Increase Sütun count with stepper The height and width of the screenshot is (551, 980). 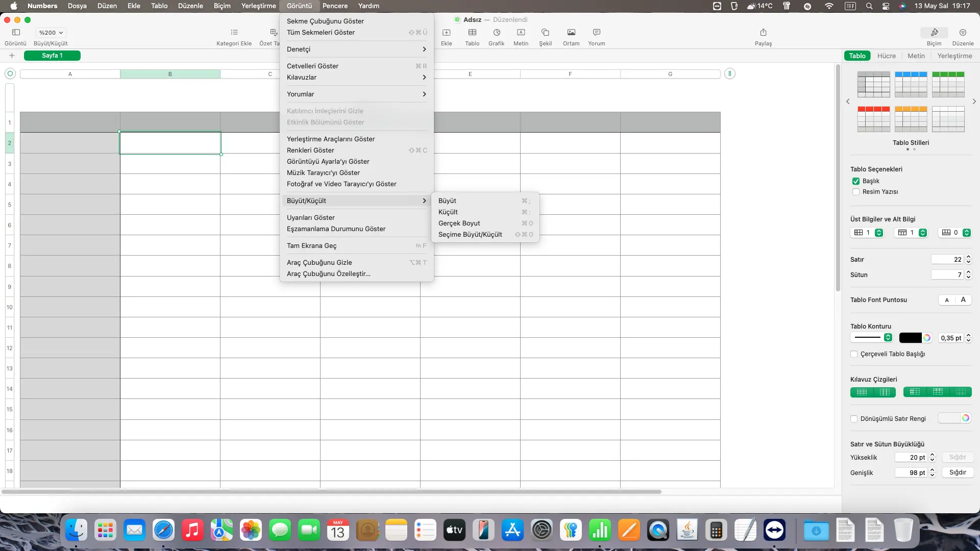(x=968, y=272)
